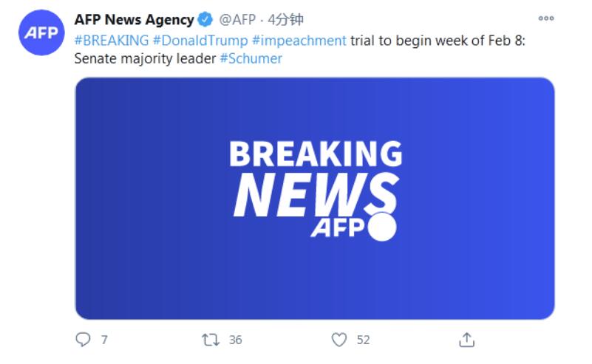Click the retweet arrows icon
Viewport: 592px width, 364px height.
click(211, 340)
